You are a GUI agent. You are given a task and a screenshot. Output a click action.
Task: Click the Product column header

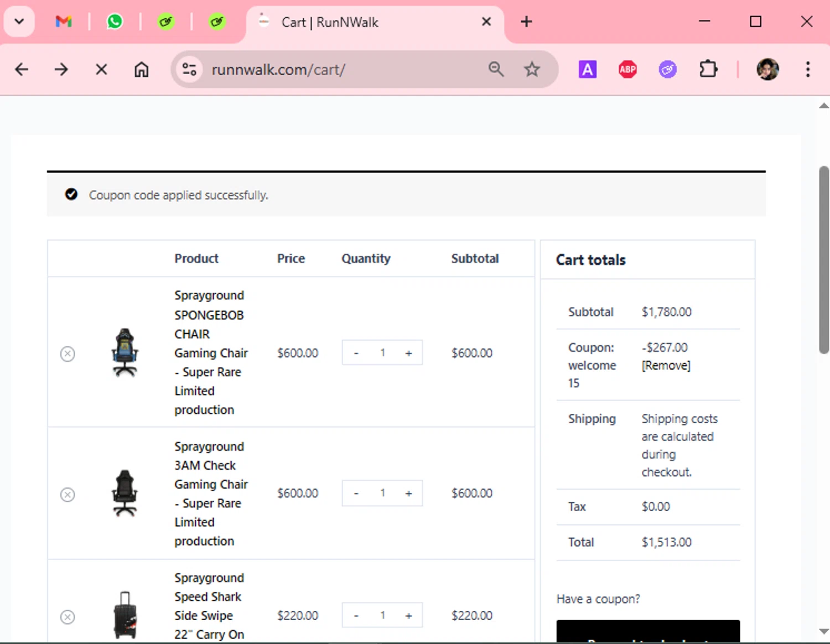(196, 259)
